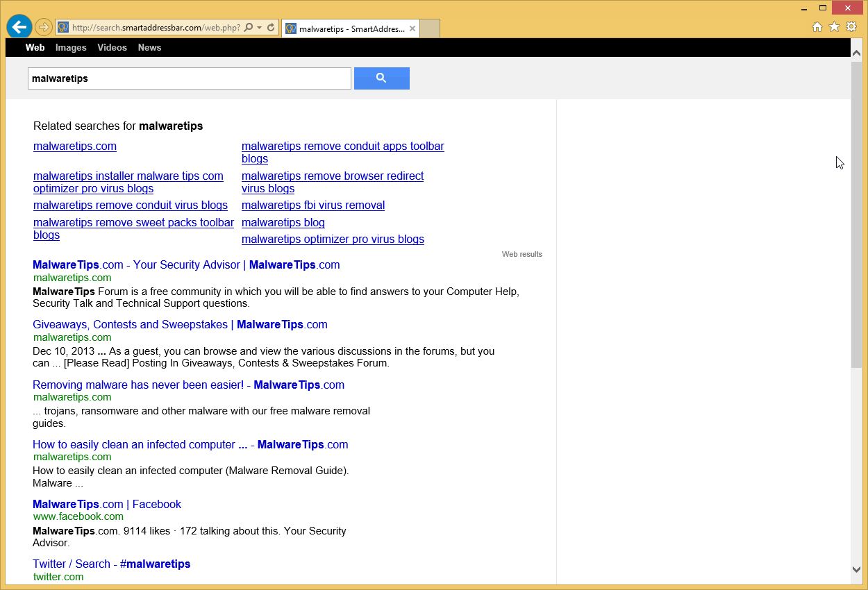Click inside the malwaretips search field

pos(189,78)
